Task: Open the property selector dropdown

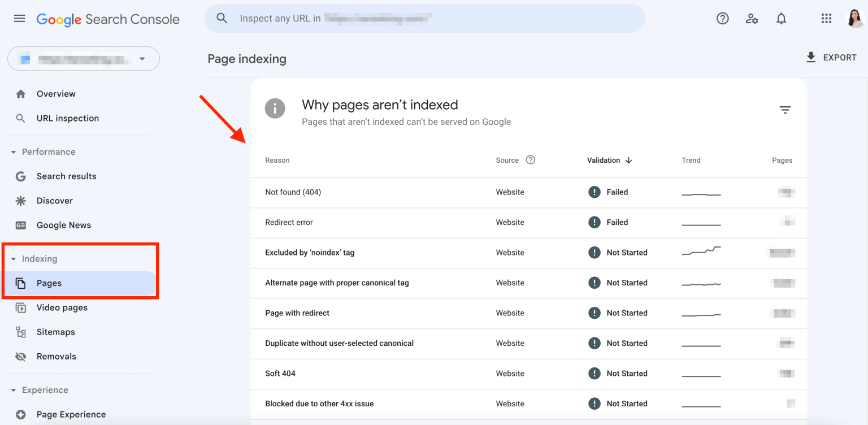Action: 84,59
